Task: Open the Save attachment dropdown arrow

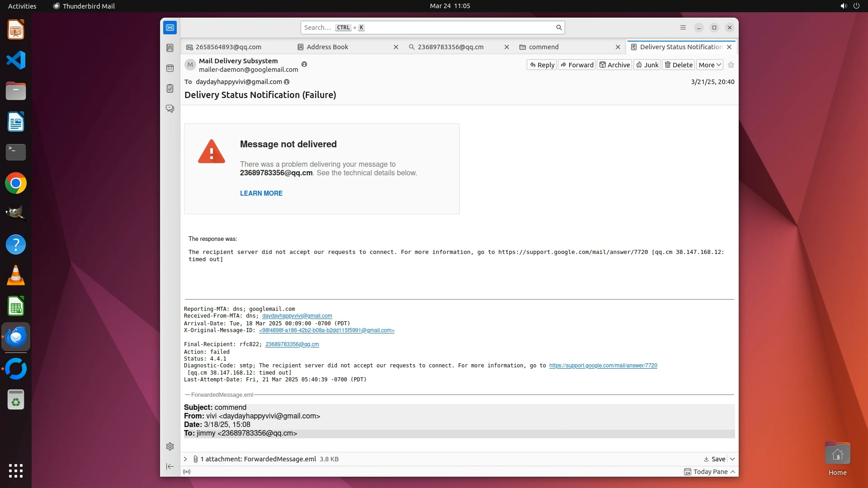Action: click(x=732, y=459)
